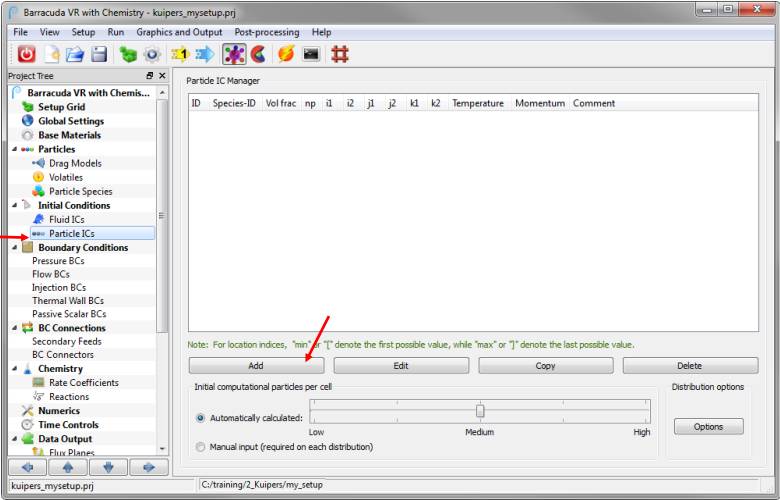Click the gear settings toolbar icon

coord(150,53)
